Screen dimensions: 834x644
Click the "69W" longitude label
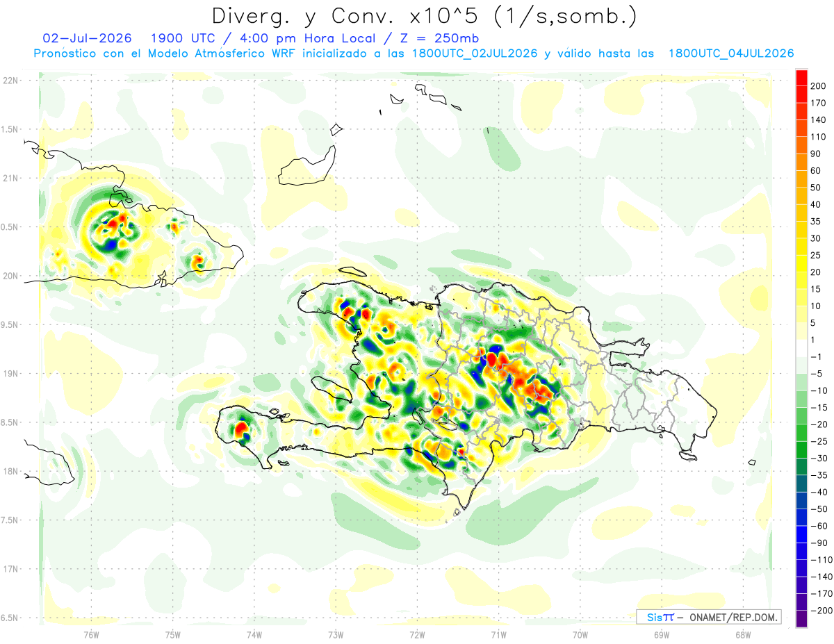[662, 634]
